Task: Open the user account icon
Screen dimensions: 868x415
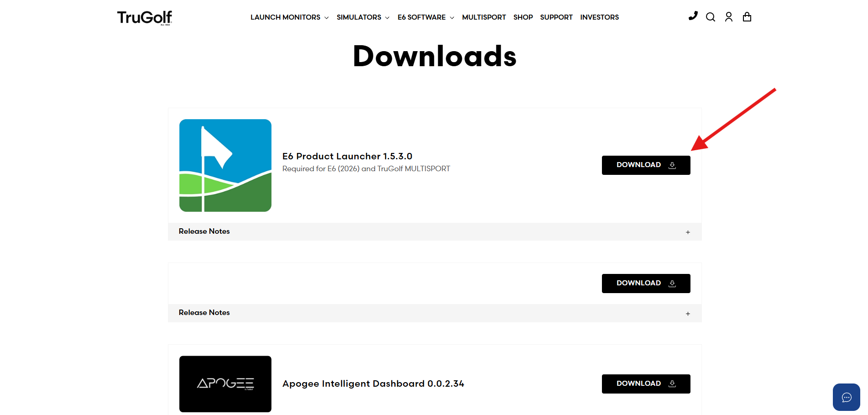Action: click(x=729, y=17)
